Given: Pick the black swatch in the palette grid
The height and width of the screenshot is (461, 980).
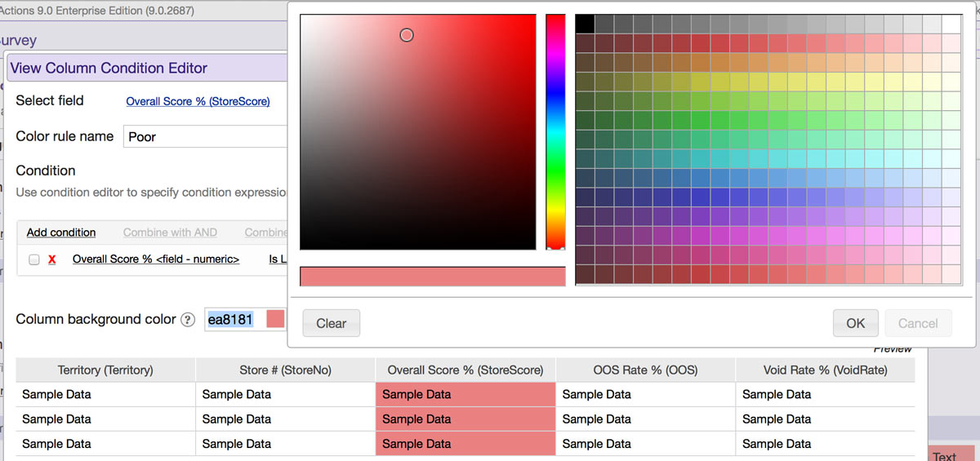Looking at the screenshot, I should [585, 24].
